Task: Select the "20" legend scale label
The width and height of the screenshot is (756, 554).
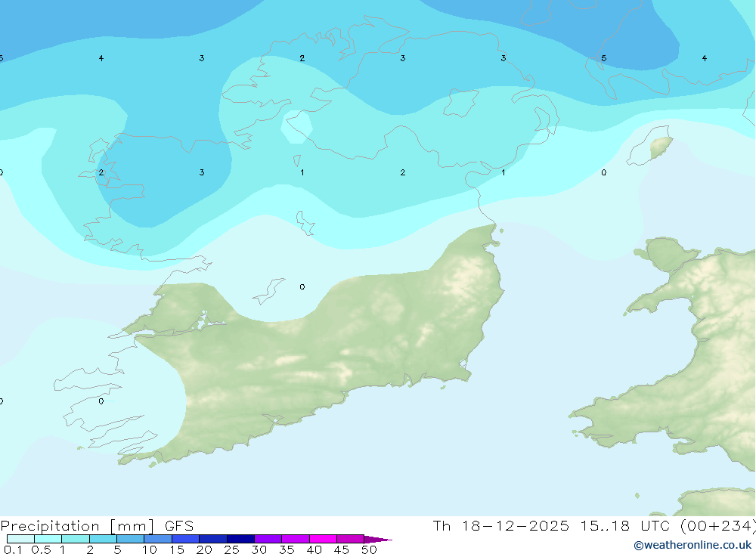Action: pyautogui.click(x=204, y=549)
